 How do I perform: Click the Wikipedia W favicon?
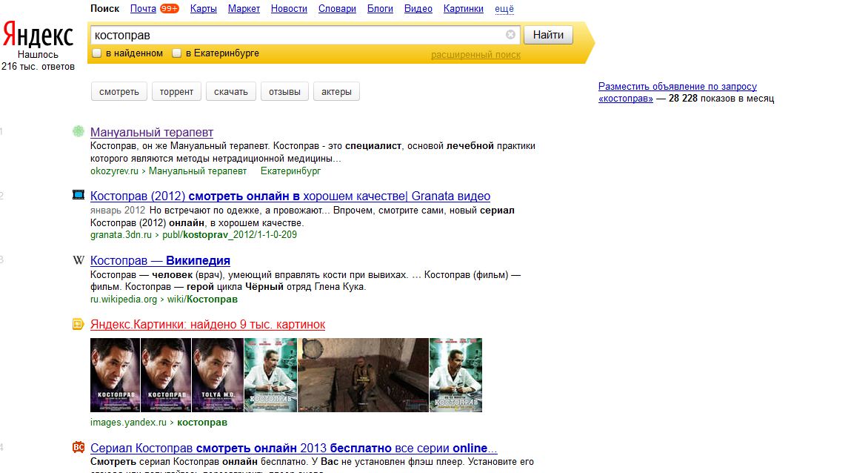(79, 259)
